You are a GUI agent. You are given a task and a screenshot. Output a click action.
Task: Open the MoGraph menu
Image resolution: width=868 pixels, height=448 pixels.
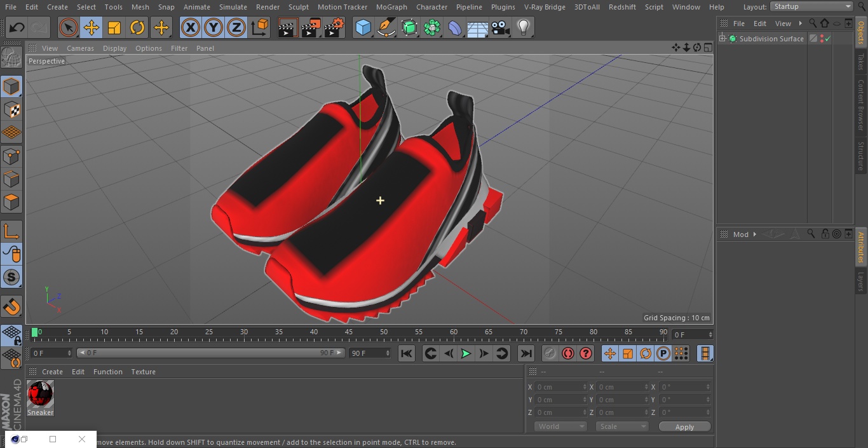[x=391, y=7]
